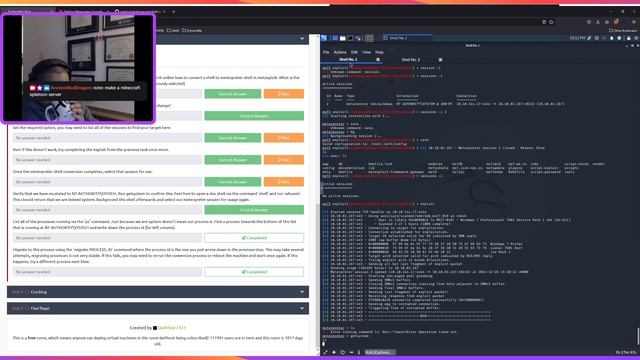Click the minus icon in VM bottom bar
Image resolution: width=640 pixels, height=360 pixels.
tap(351, 352)
